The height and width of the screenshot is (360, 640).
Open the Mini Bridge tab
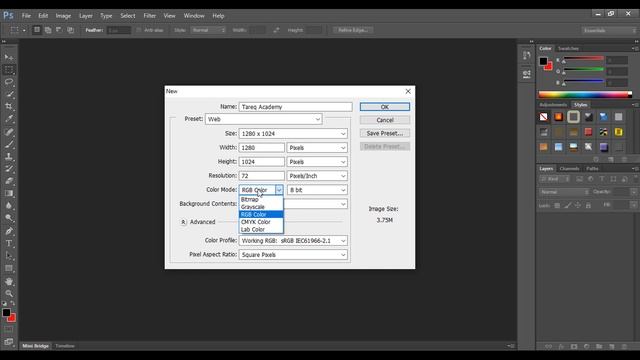[x=36, y=346]
